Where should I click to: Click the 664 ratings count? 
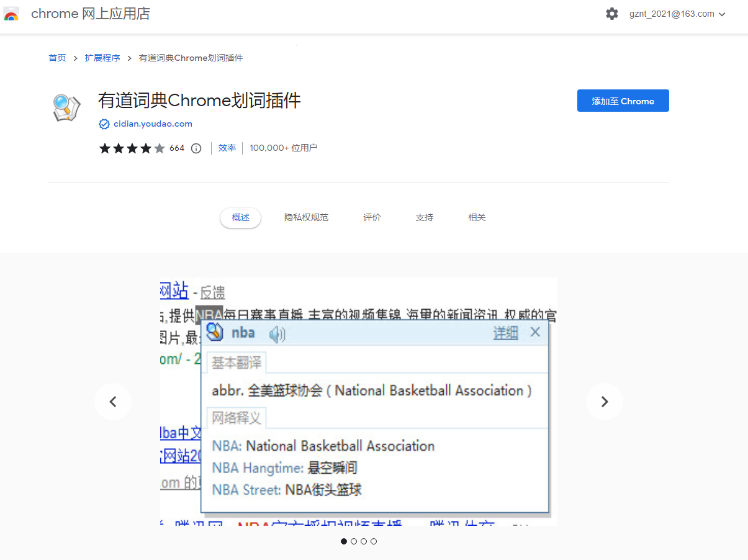pos(177,148)
